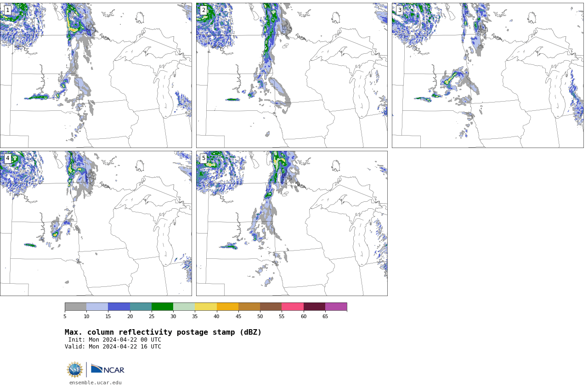Image resolution: width=588 pixels, height=388 pixels.
Task: Open ensemble member 1 reflectivity map
Action: pos(96,75)
